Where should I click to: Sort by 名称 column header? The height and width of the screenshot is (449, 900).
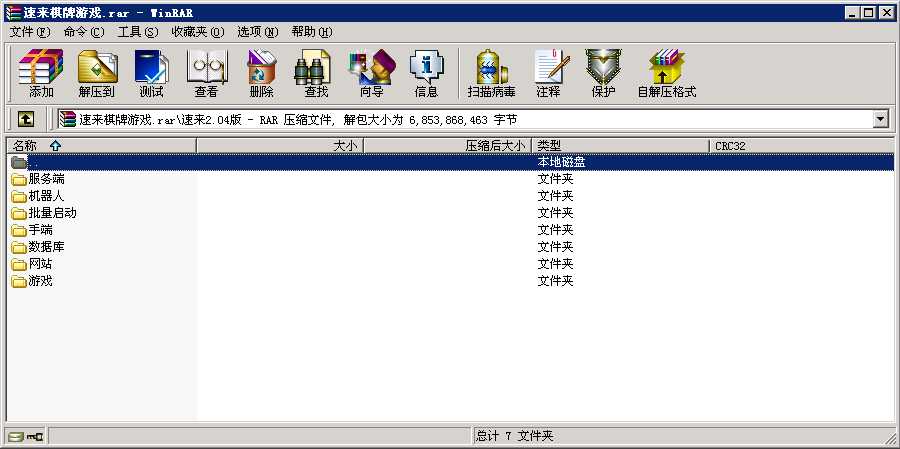pos(101,146)
